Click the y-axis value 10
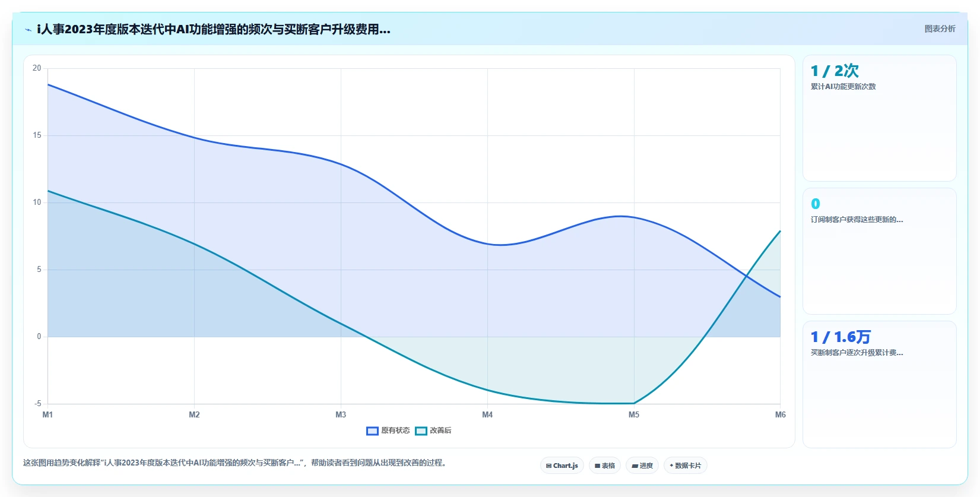 (37, 202)
